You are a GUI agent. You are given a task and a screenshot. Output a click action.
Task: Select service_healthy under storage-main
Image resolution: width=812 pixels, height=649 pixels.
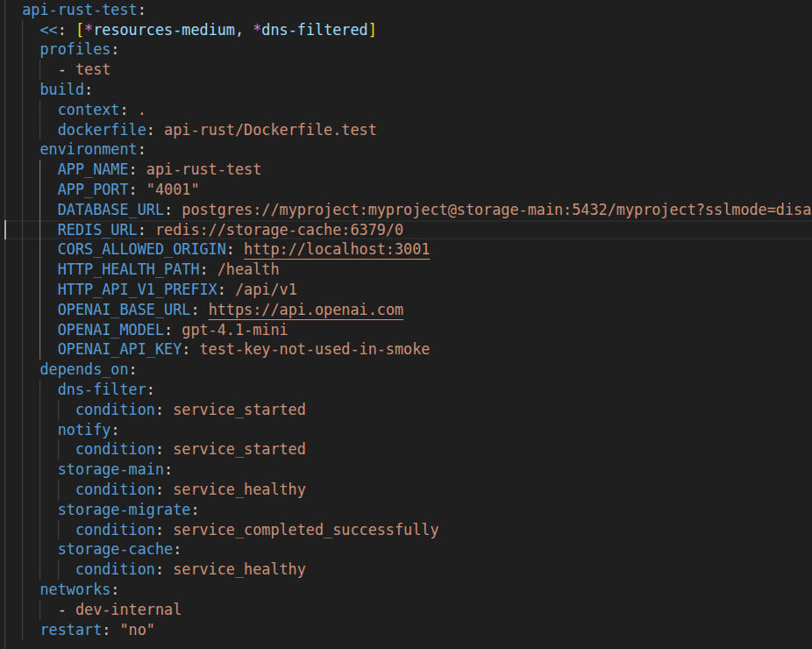[x=239, y=489]
